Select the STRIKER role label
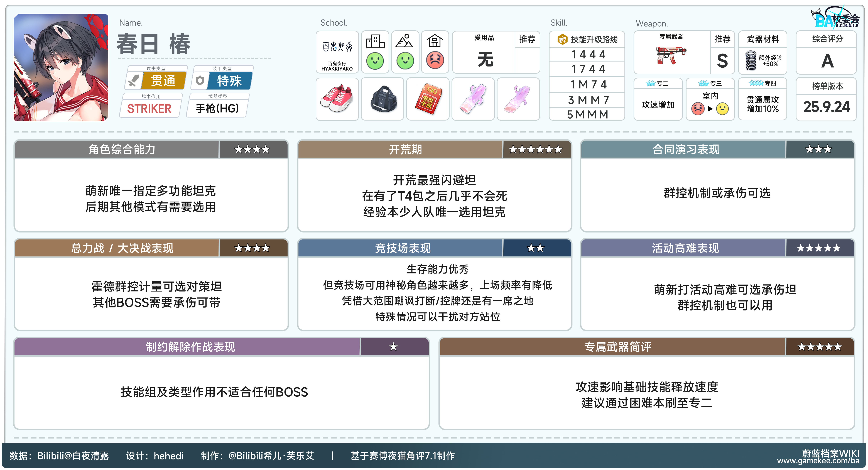868x470 pixels. [x=149, y=109]
